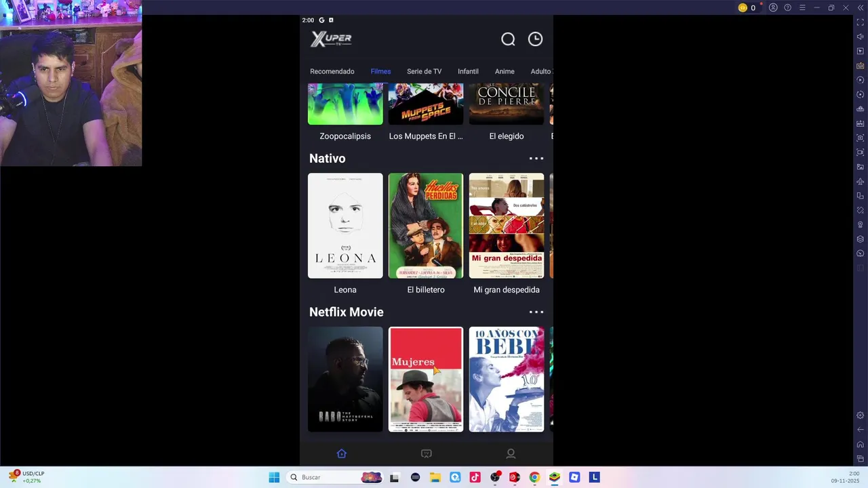Open TikTok app from taskbar
This screenshot has height=488, width=868.
coord(475,477)
